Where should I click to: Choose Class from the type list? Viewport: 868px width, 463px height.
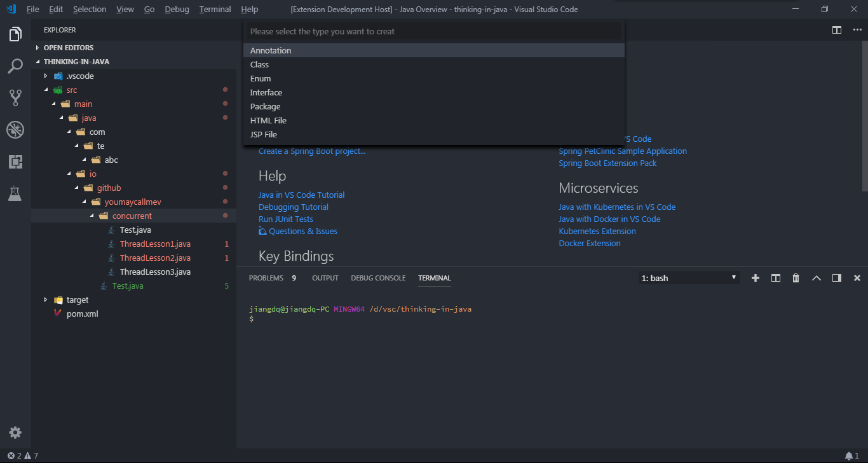coord(434,64)
